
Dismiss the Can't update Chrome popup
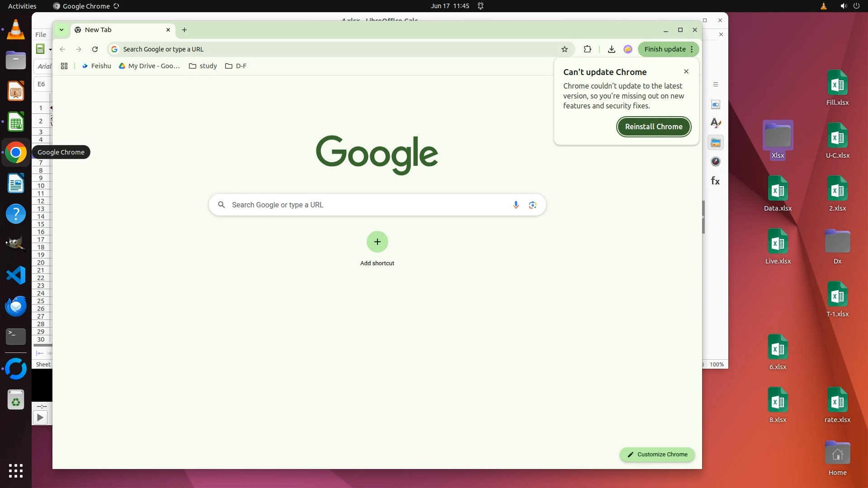tap(686, 71)
